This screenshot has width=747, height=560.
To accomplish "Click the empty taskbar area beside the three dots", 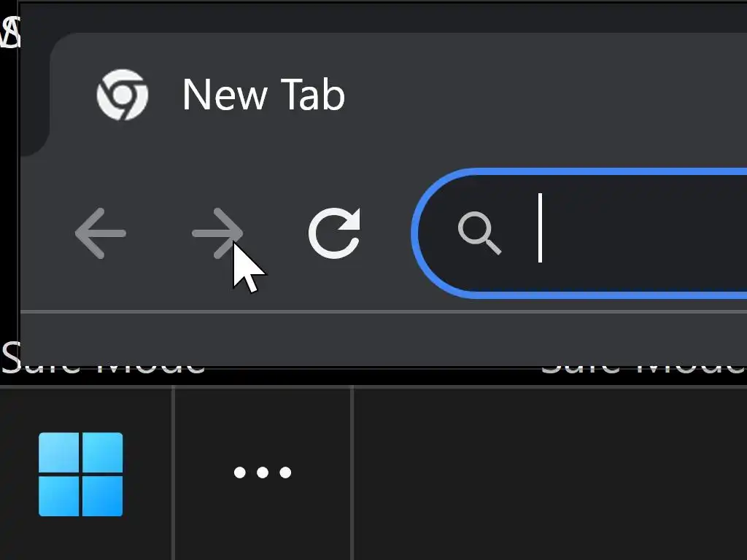I will pos(550,474).
